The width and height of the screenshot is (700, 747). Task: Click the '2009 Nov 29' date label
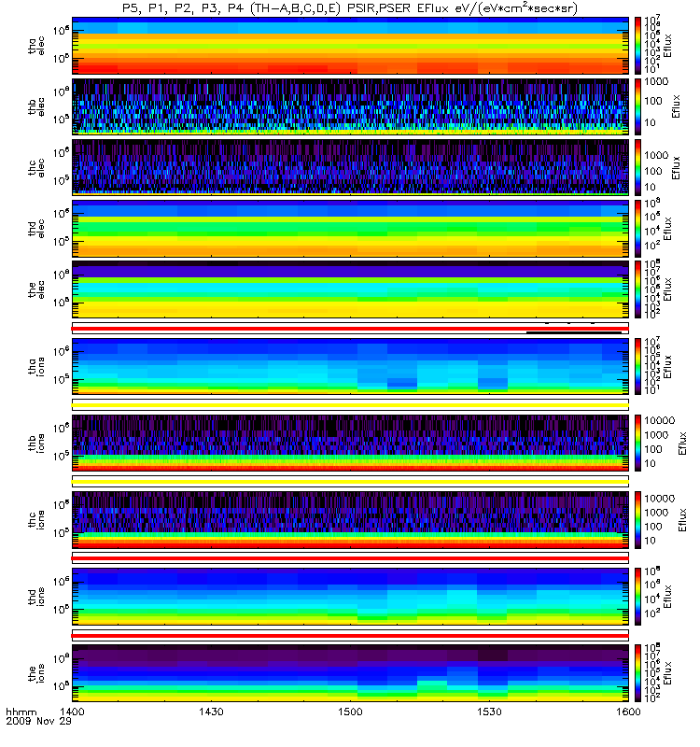point(38,721)
